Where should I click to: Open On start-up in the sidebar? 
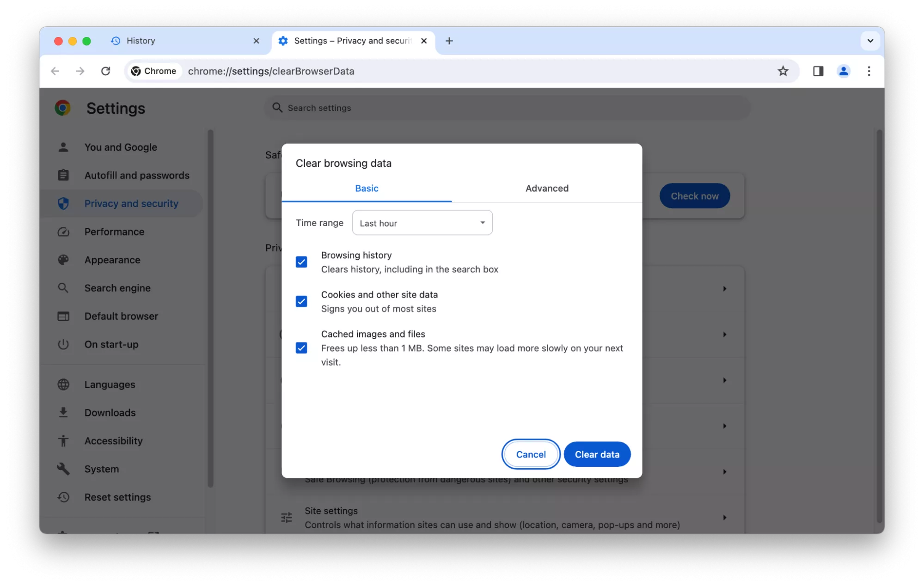tap(122, 344)
